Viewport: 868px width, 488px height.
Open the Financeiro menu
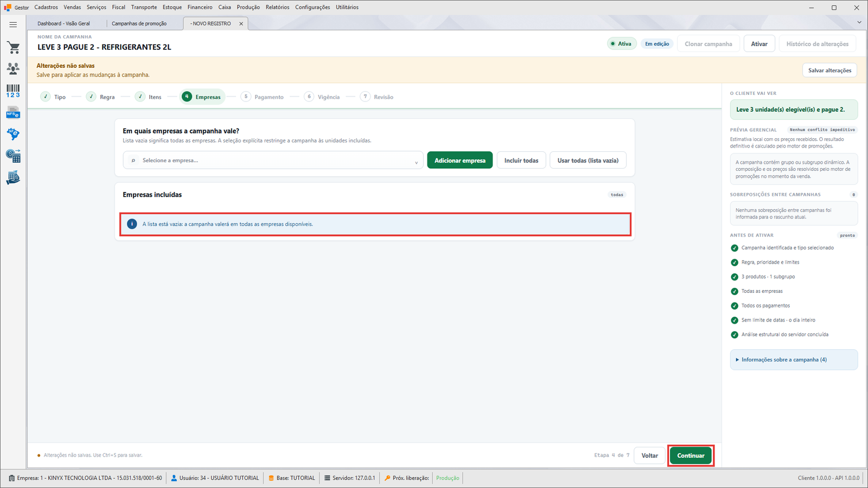click(200, 8)
